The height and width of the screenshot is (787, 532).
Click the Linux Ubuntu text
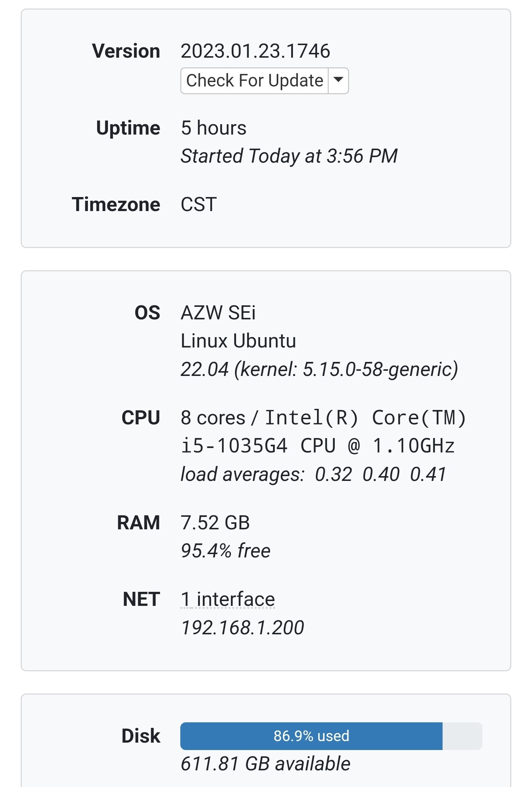(x=238, y=341)
